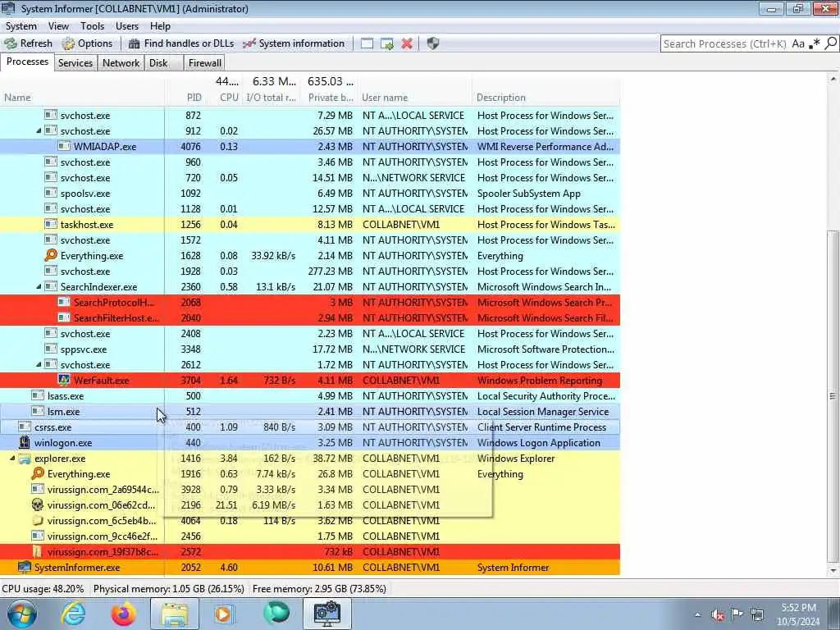Open the Windows Start button
The image size is (840, 630).
(x=22, y=614)
